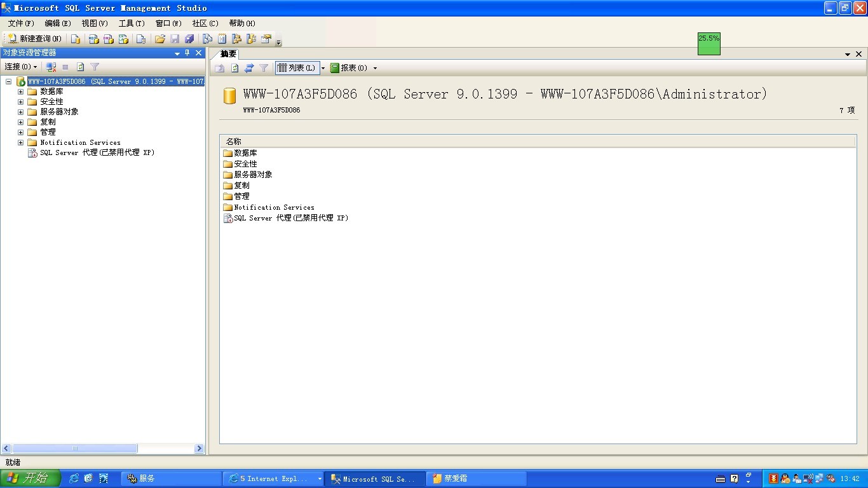Expand the 数据库 tree node
This screenshot has width=868, height=488.
20,91
